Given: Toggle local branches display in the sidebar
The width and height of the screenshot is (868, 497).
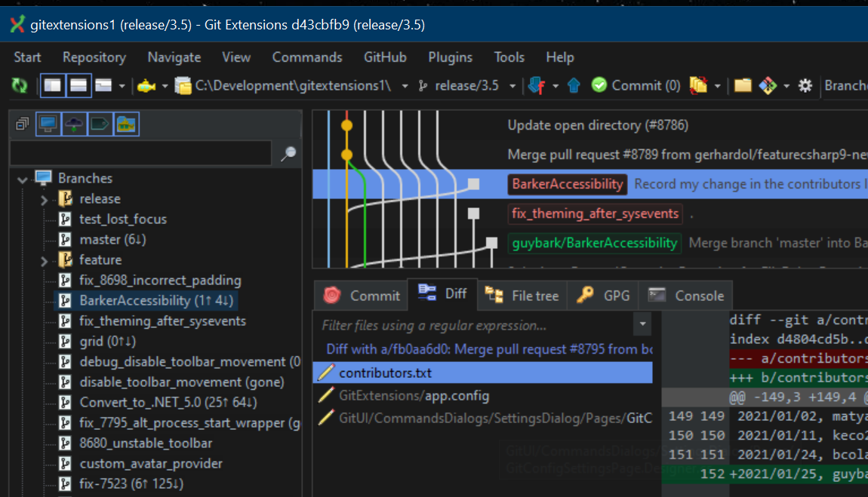Looking at the screenshot, I should [x=48, y=124].
